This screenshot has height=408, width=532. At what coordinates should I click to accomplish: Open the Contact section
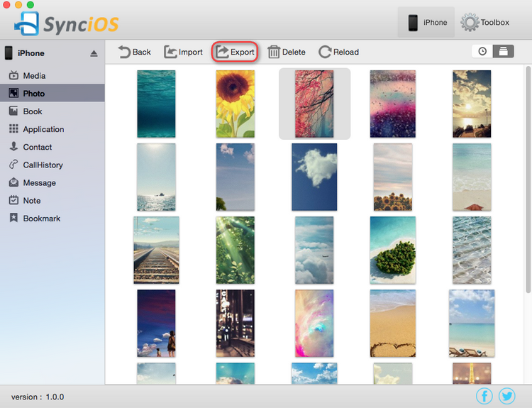(x=52, y=147)
